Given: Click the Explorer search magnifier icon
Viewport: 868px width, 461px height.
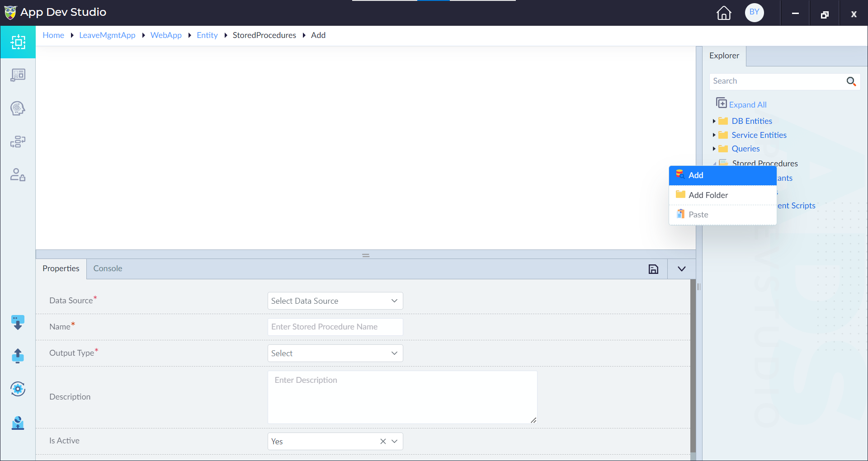Looking at the screenshot, I should (x=851, y=81).
